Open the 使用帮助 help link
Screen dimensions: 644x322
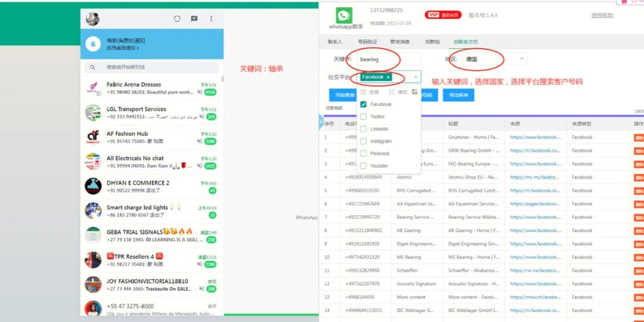click(602, 16)
